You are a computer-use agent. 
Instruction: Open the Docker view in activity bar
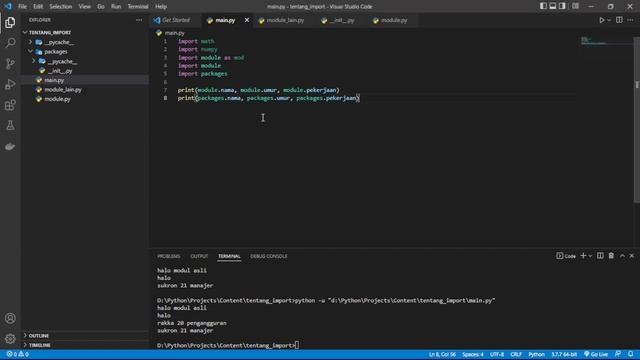point(10,147)
